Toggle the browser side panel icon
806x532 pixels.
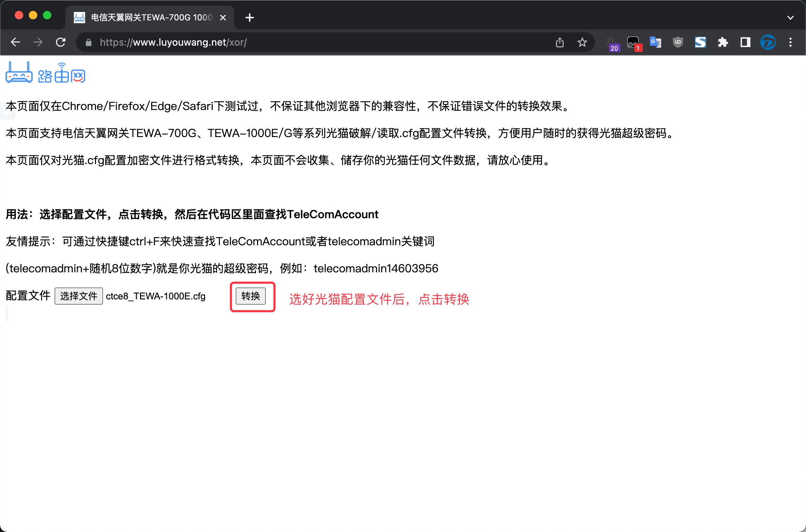tap(745, 43)
